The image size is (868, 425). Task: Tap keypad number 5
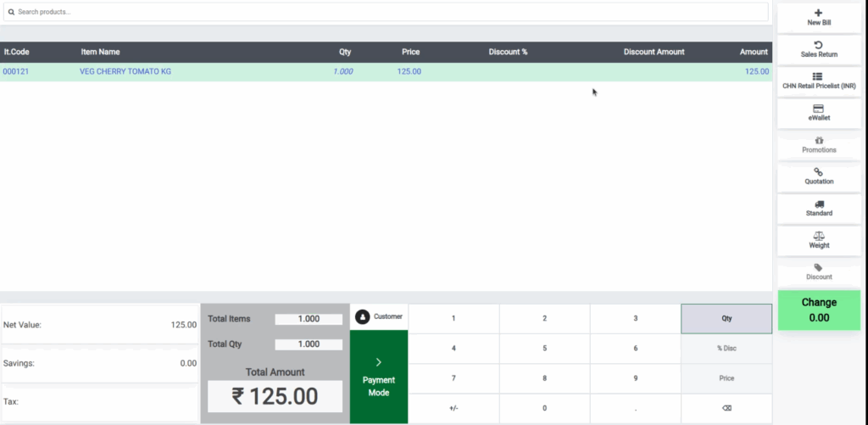pyautogui.click(x=544, y=349)
